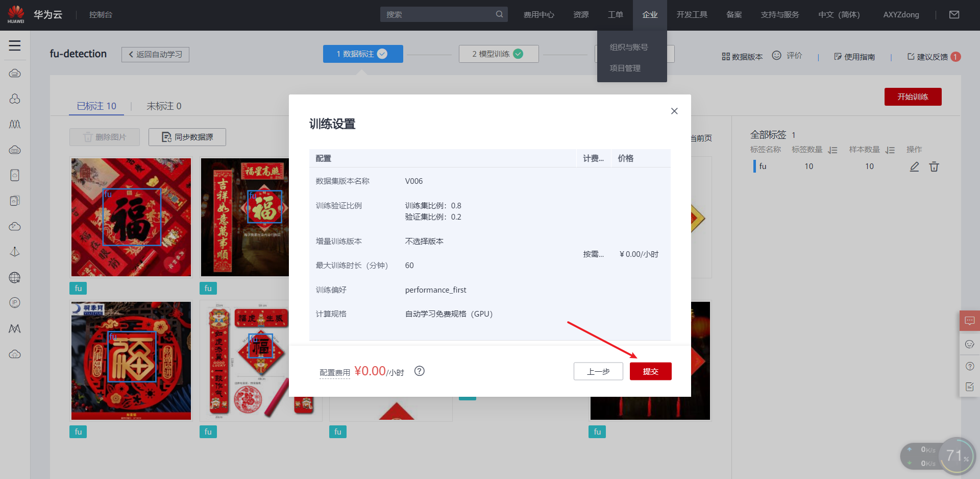Open the 使用指南 guide link
This screenshot has width=980, height=479.
pos(854,57)
